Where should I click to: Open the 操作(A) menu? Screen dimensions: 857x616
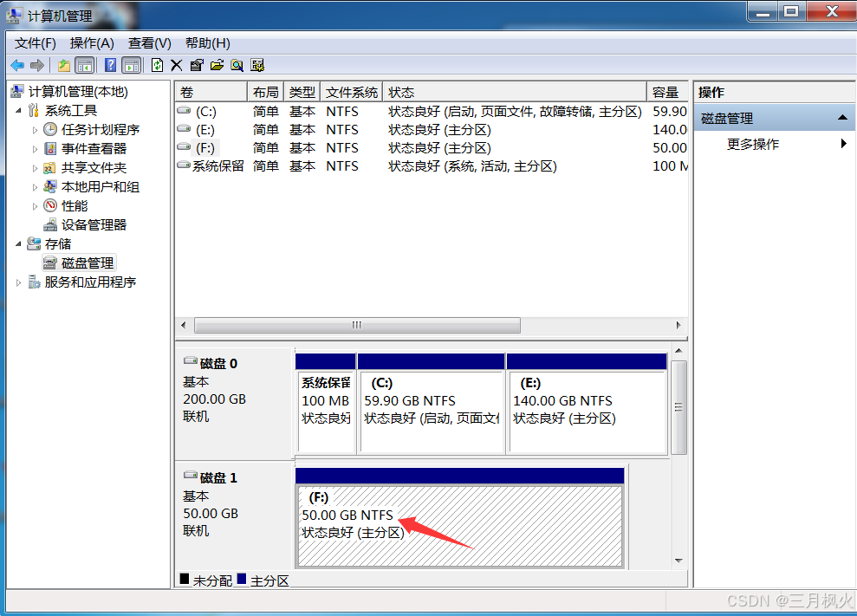pos(92,43)
